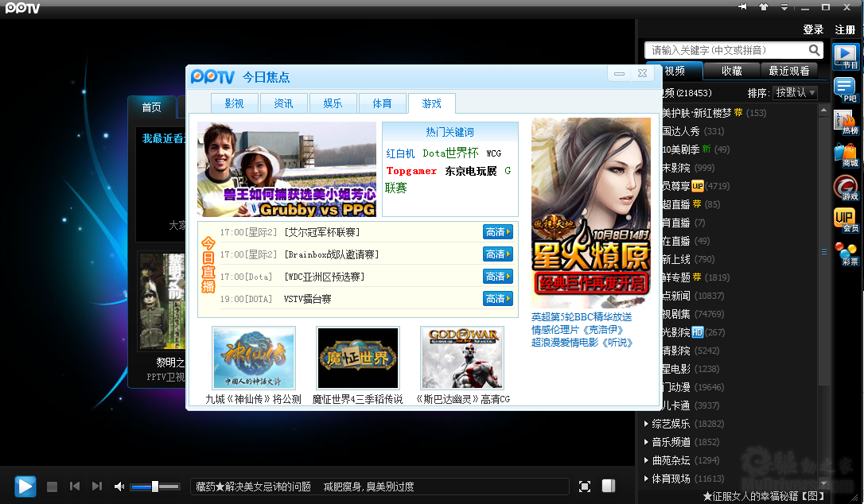
Task: Skip to next track button
Action: point(97,486)
